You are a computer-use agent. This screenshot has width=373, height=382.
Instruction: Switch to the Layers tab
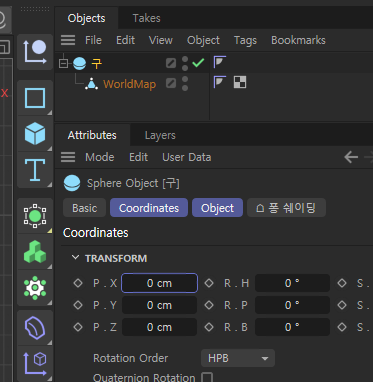click(x=160, y=135)
